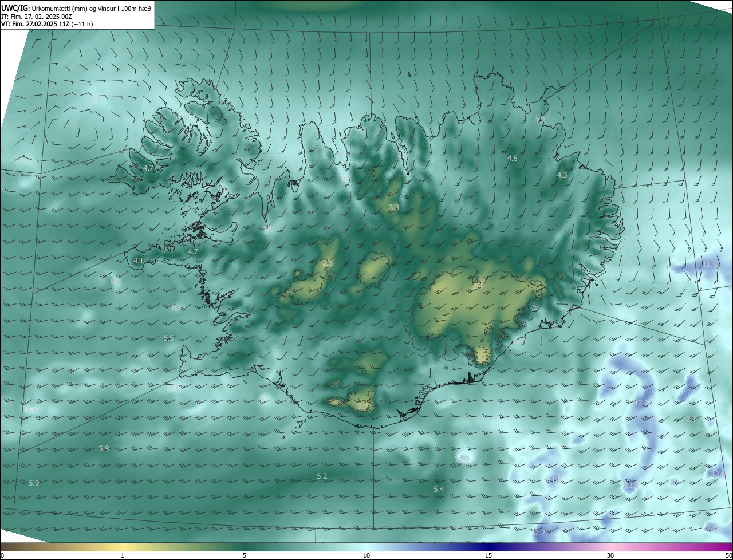Click the "3.3" value on the map

coord(394,208)
